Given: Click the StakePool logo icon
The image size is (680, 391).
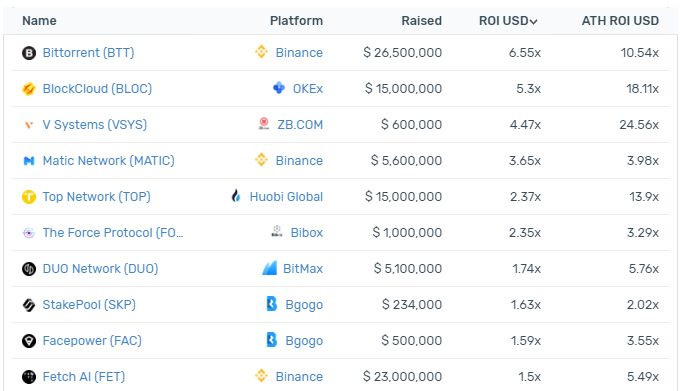Looking at the screenshot, I should tap(29, 305).
